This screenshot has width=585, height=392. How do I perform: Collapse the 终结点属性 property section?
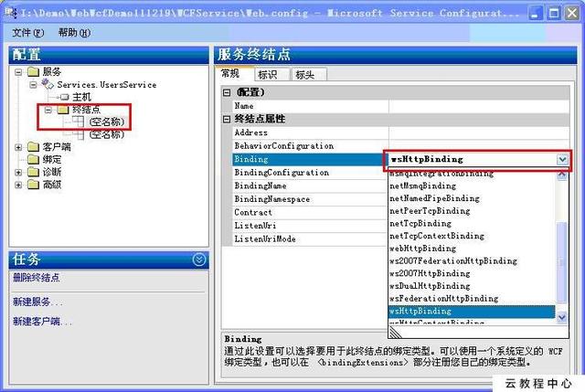point(227,120)
